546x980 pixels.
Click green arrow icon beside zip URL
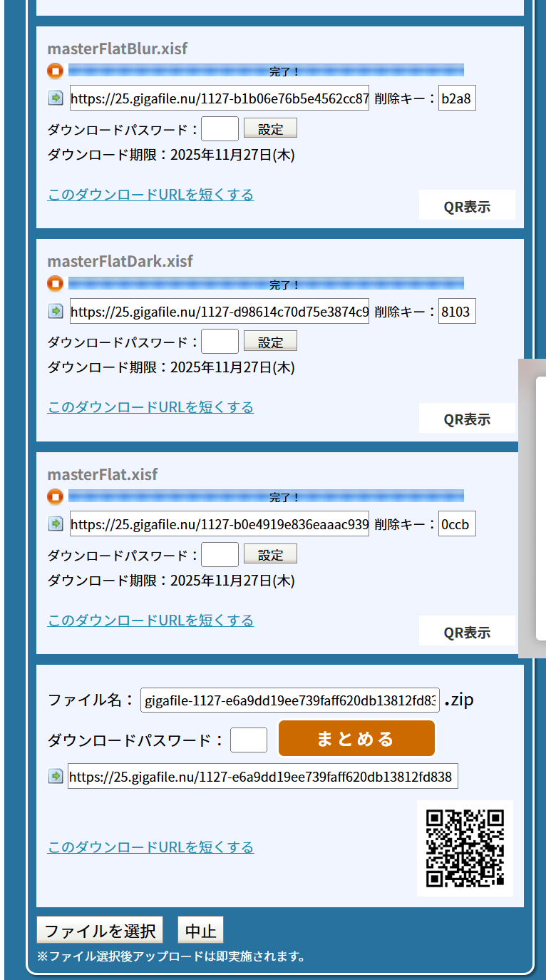pyautogui.click(x=56, y=776)
